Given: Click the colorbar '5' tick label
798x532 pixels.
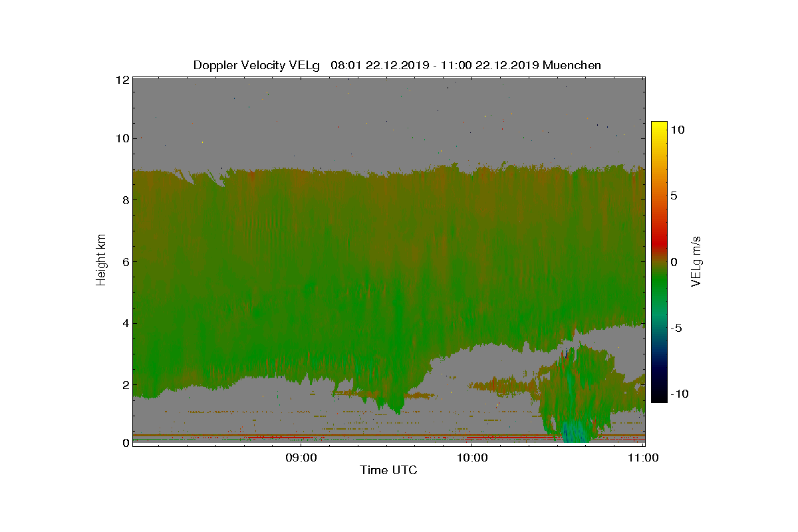Looking at the screenshot, I should (674, 196).
